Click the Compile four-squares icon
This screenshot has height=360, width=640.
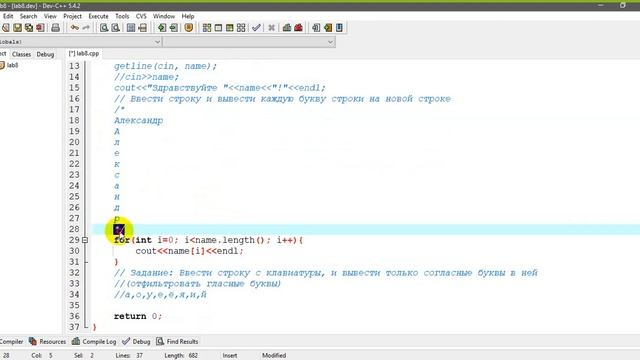click(207, 28)
